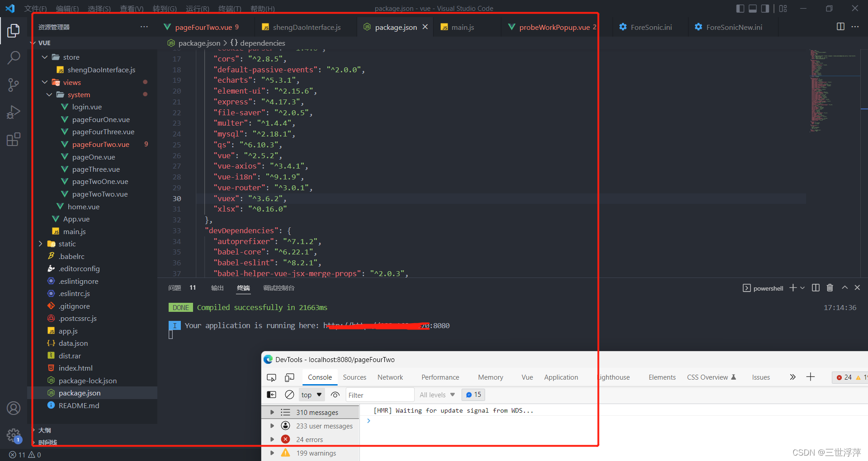
Task: Click the 24 errors counter in DevTools
Action: [x=844, y=377]
